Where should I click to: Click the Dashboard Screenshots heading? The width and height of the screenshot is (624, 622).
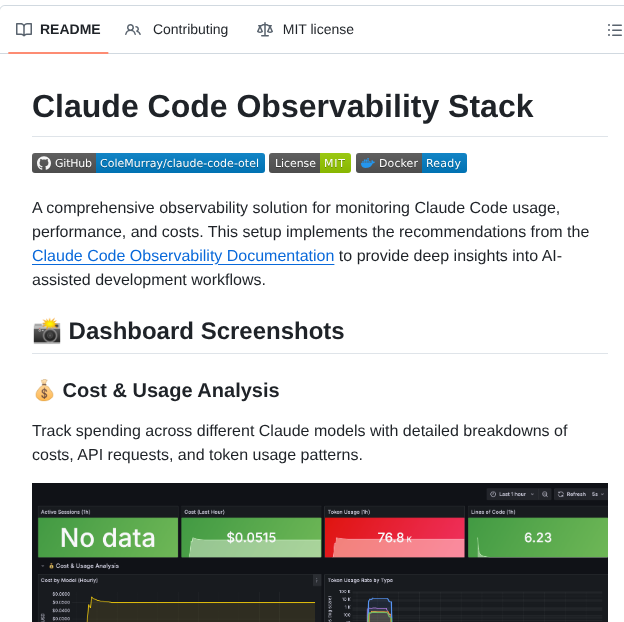click(x=188, y=331)
